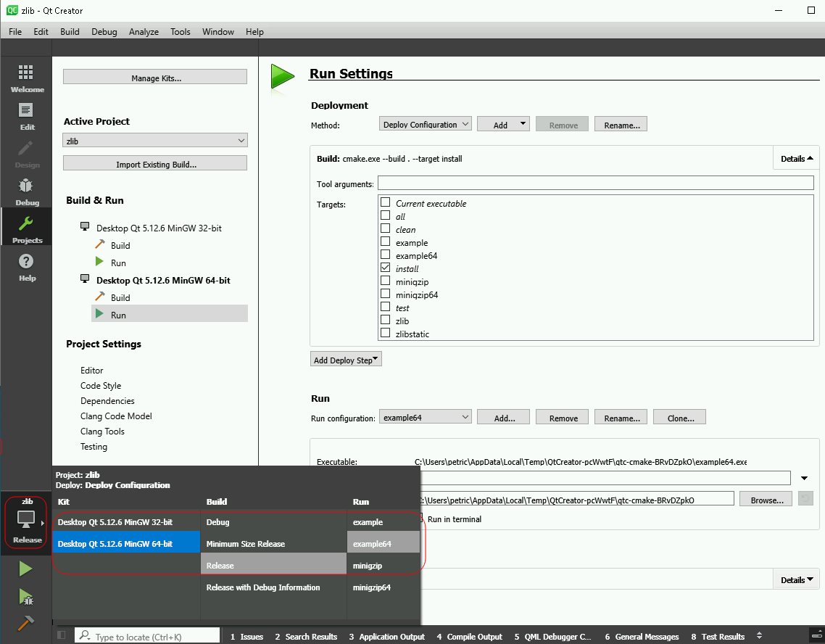Run the project with green play button
This screenshot has height=644, width=825.
tap(25, 569)
